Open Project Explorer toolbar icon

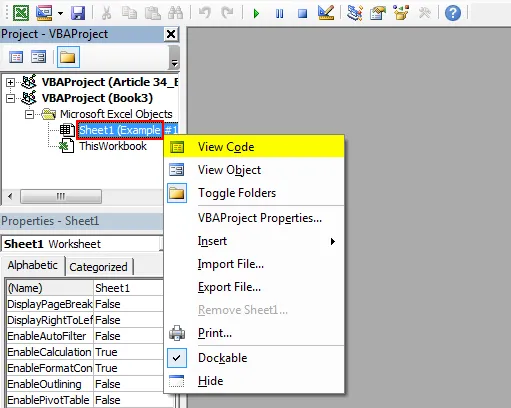[354, 13]
